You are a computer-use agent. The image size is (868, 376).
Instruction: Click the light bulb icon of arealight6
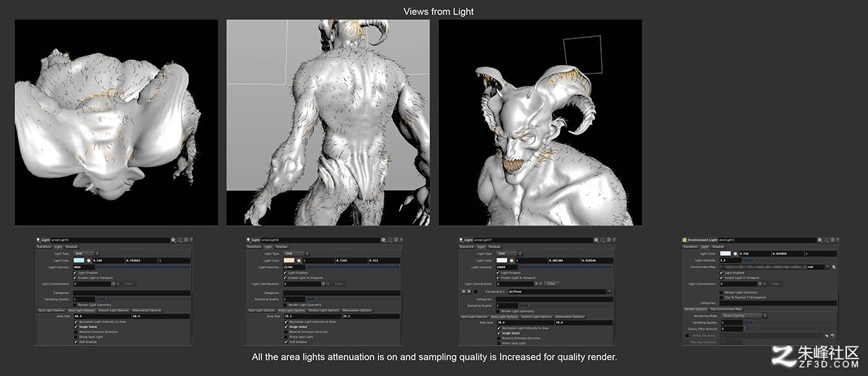click(248, 240)
